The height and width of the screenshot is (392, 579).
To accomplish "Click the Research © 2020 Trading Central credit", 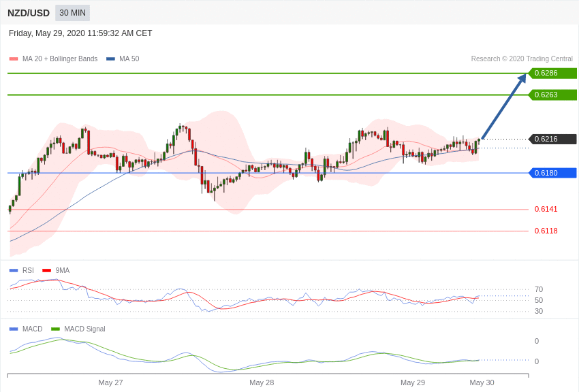I will tap(522, 59).
